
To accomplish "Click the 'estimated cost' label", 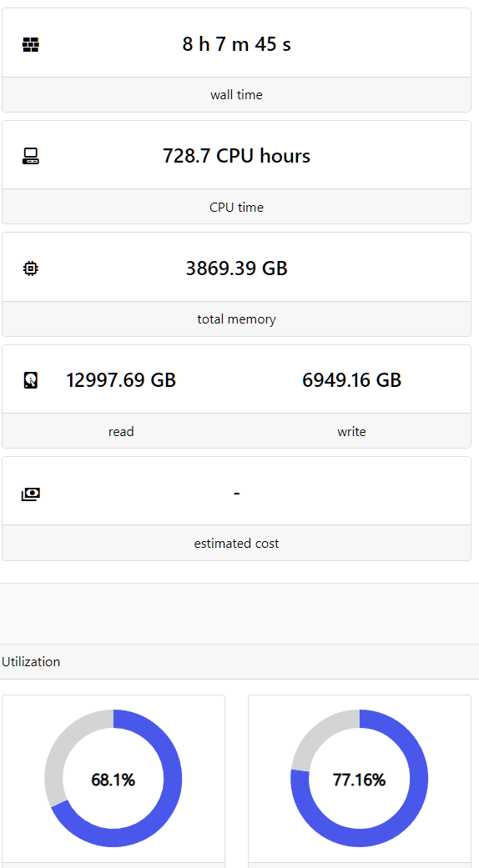I will pyautogui.click(x=236, y=543).
